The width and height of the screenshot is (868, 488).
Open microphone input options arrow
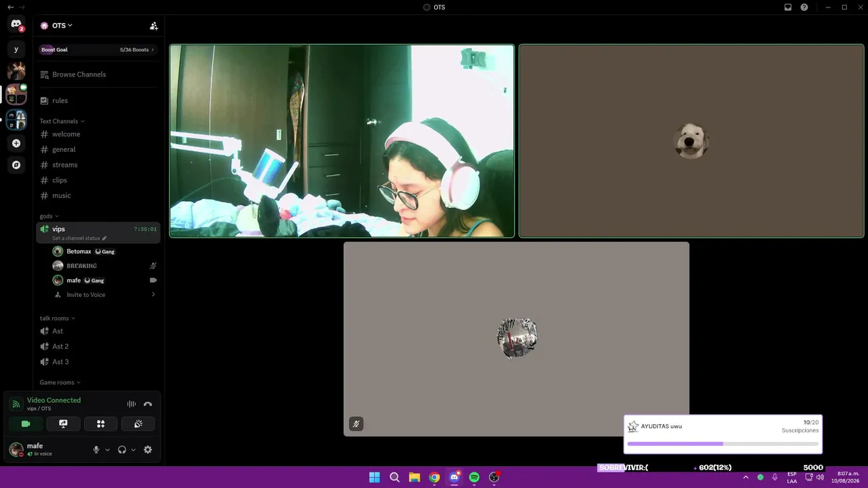tap(107, 449)
